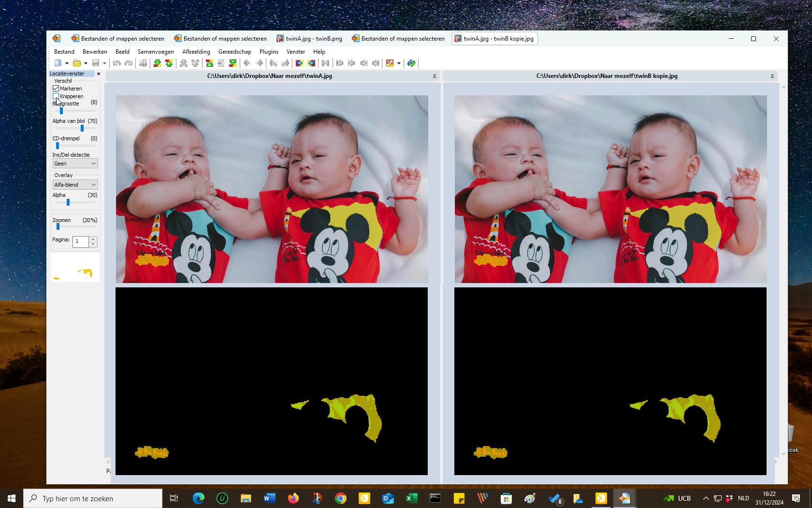Expand the dropdown arrow next to New
The image size is (812, 508).
point(67,63)
